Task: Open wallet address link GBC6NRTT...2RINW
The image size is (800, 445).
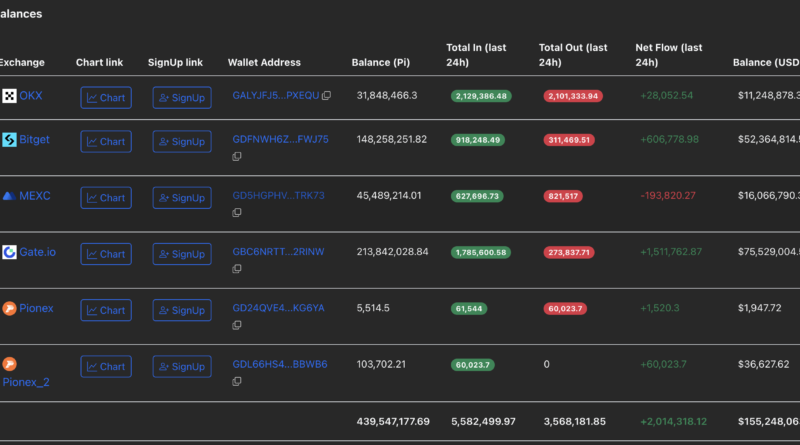Action: tap(278, 251)
